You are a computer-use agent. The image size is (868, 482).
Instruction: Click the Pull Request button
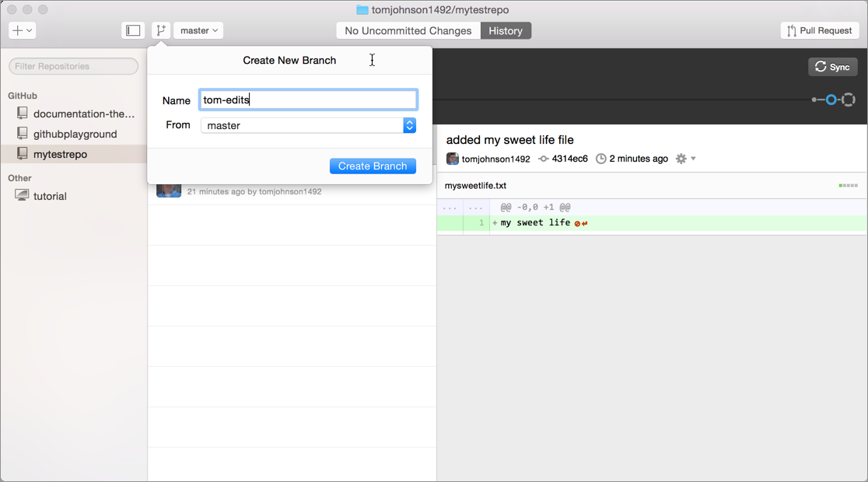click(820, 30)
